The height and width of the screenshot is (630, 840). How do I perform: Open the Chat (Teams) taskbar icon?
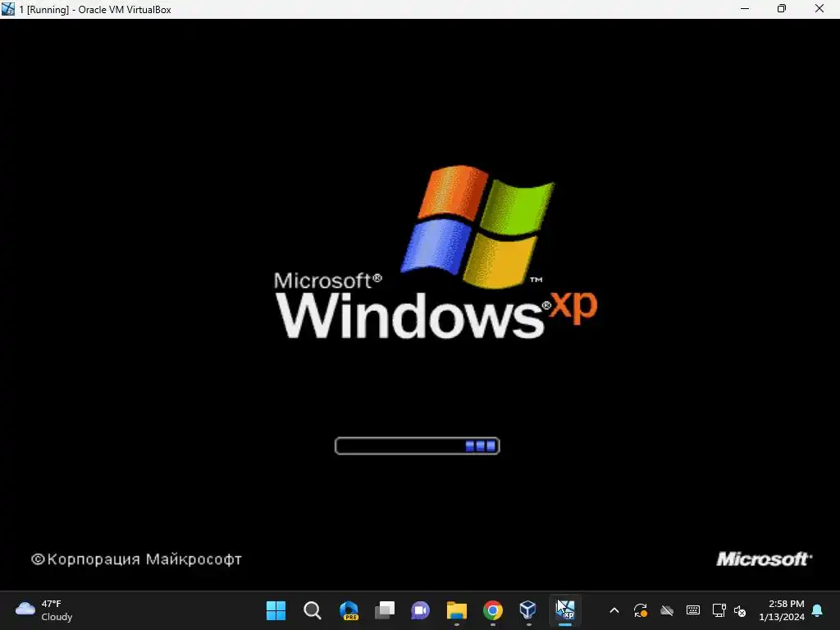tap(421, 610)
